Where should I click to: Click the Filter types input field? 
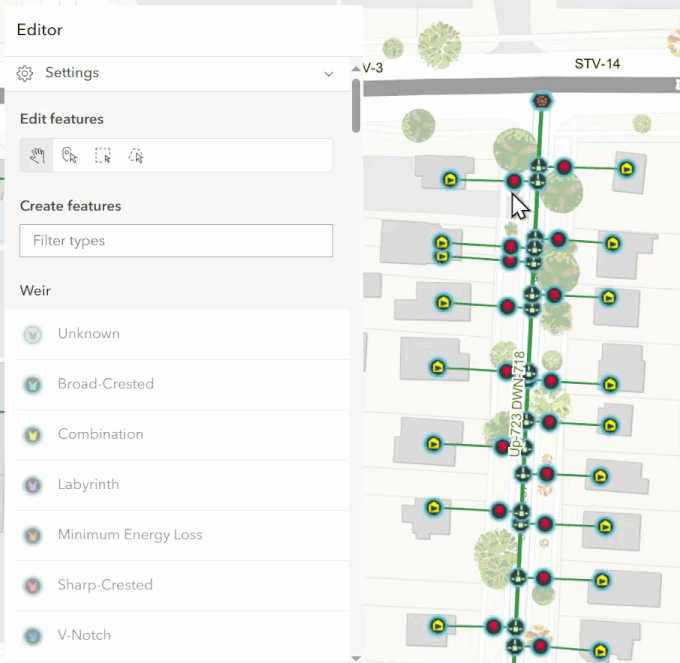pyautogui.click(x=176, y=241)
